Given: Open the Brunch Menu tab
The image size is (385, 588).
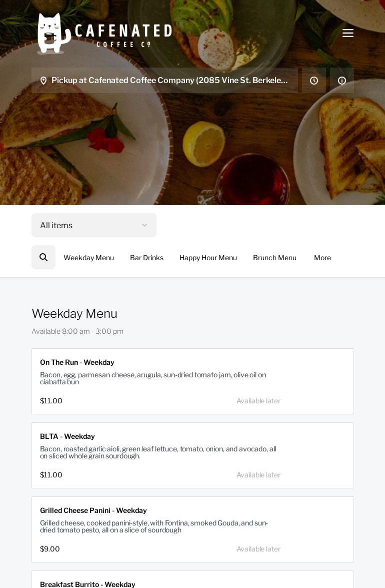Looking at the screenshot, I should click(x=274, y=258).
